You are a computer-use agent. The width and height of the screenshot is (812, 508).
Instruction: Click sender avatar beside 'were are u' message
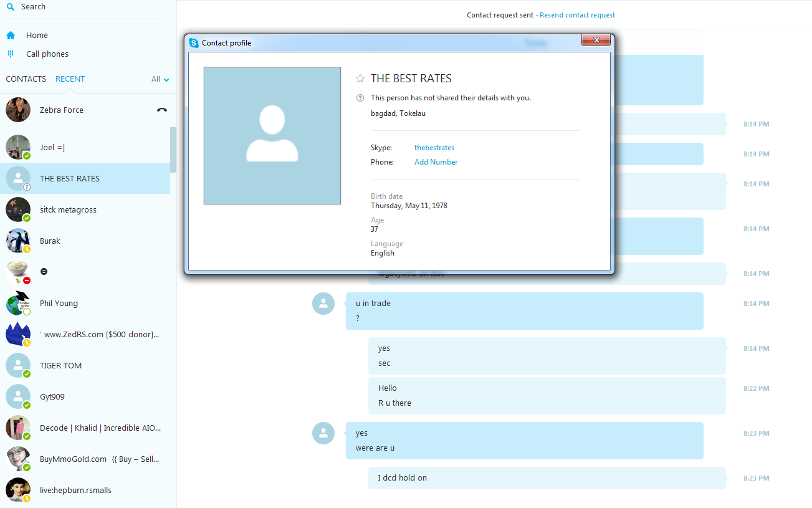pos(323,433)
